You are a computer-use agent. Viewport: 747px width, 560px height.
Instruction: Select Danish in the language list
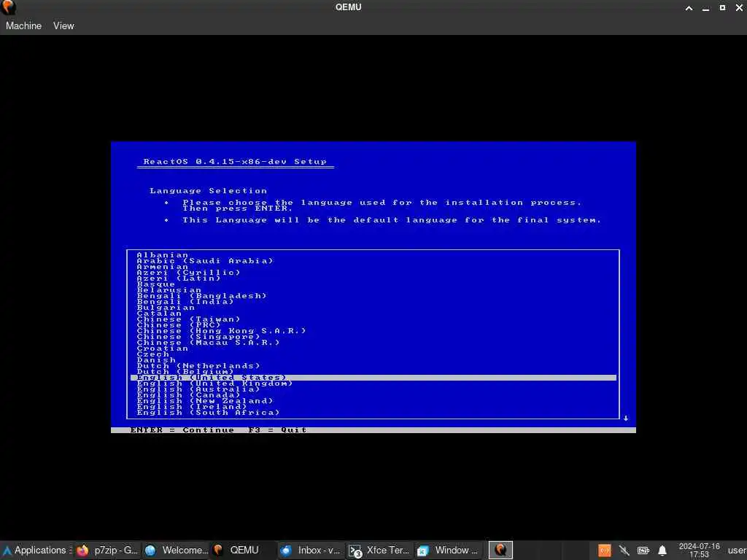(156, 360)
